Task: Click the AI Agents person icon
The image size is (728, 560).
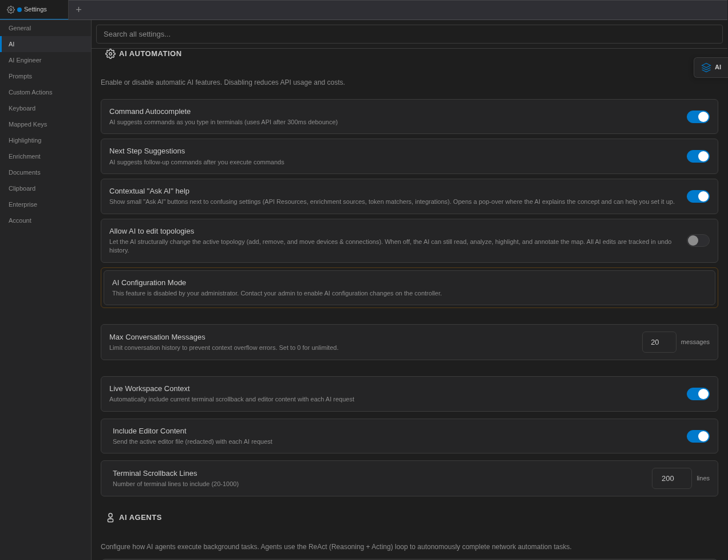Action: 110,518
